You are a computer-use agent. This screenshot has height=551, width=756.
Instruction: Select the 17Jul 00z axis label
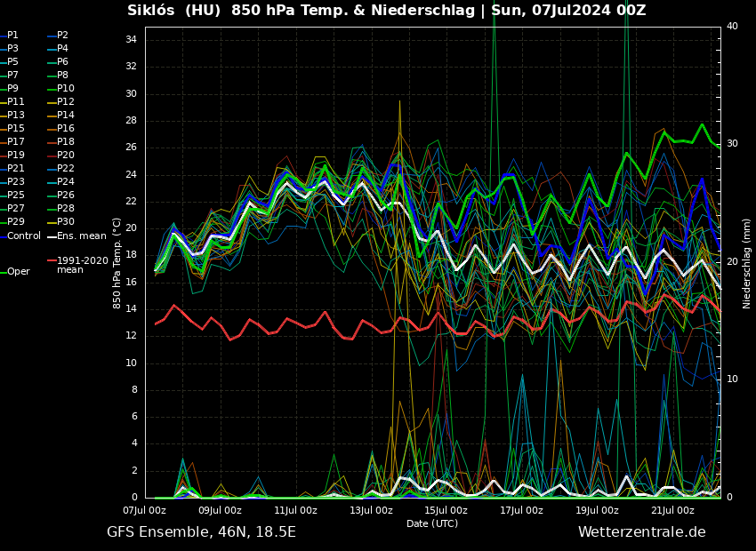(521, 511)
